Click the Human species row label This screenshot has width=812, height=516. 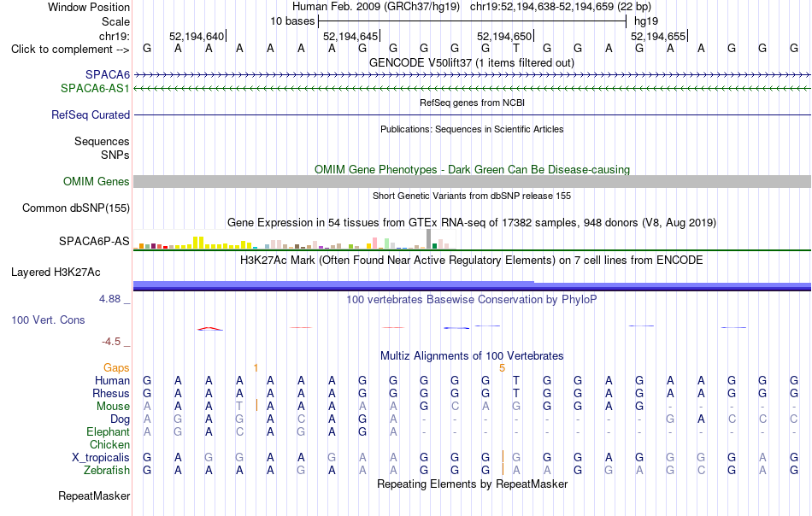coord(112,380)
